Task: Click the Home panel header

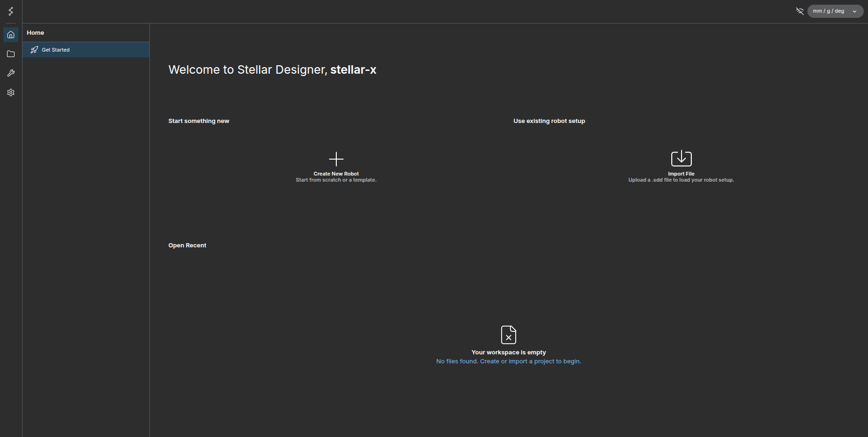Action: [35, 33]
